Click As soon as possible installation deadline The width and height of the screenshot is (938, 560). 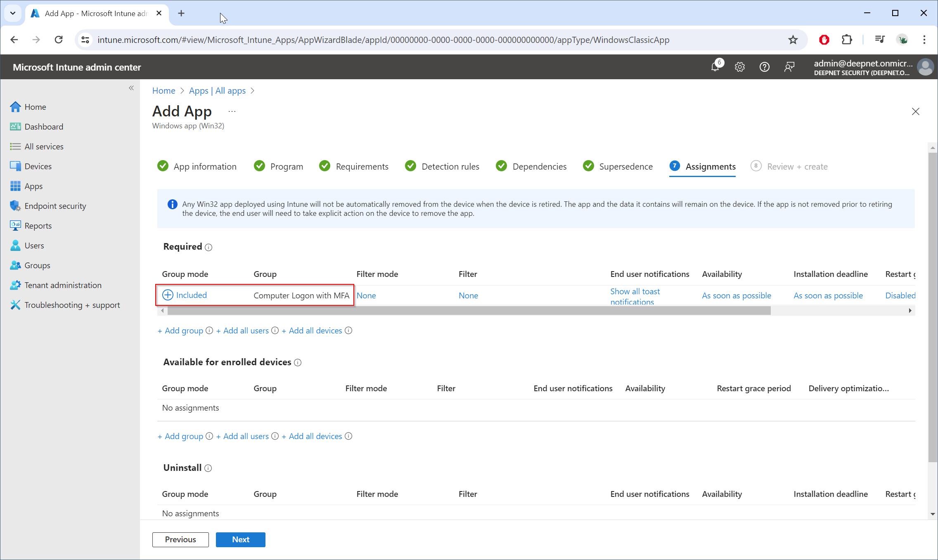pos(828,295)
